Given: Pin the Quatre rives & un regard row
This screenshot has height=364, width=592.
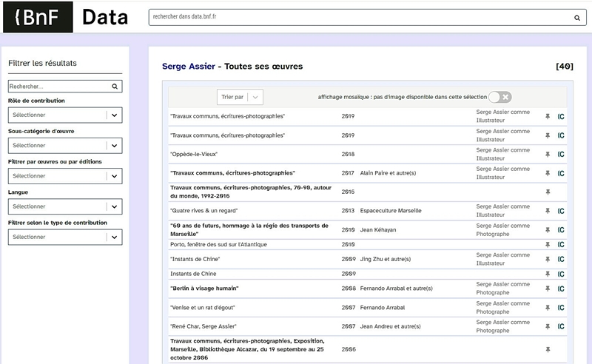Looking at the screenshot, I should click(x=548, y=211).
